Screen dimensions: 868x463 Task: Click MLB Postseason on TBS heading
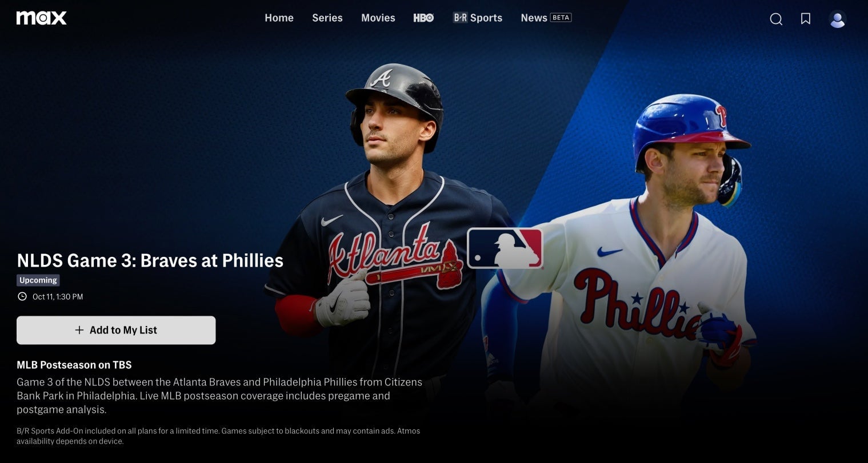(x=74, y=365)
